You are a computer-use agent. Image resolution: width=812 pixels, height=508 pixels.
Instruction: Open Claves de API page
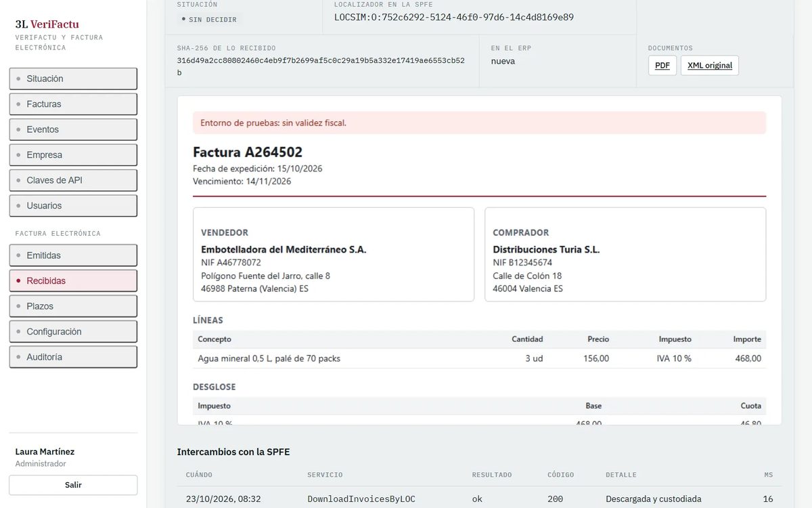coord(73,180)
